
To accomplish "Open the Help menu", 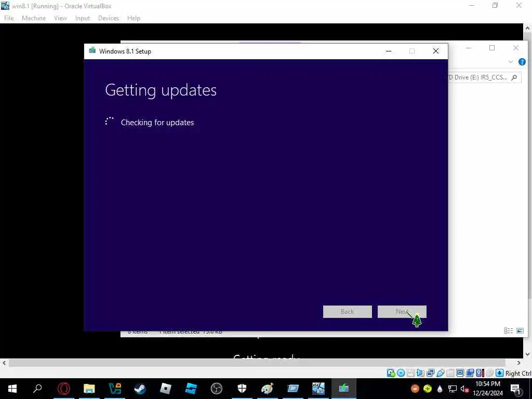I will [134, 18].
